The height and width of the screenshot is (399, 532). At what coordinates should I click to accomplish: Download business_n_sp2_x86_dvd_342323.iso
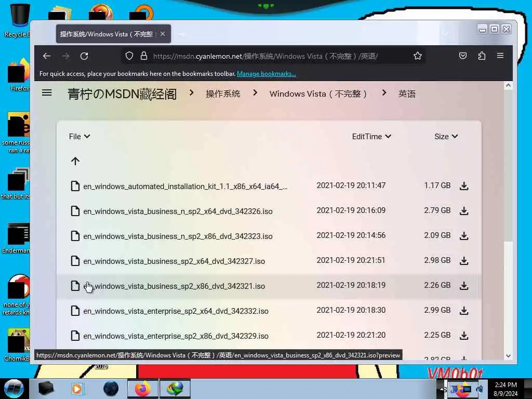[x=464, y=236]
